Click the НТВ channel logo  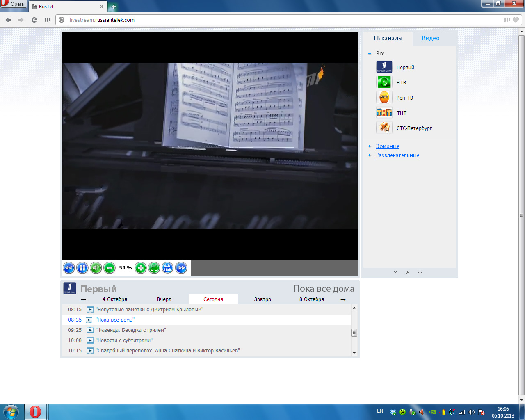point(384,82)
